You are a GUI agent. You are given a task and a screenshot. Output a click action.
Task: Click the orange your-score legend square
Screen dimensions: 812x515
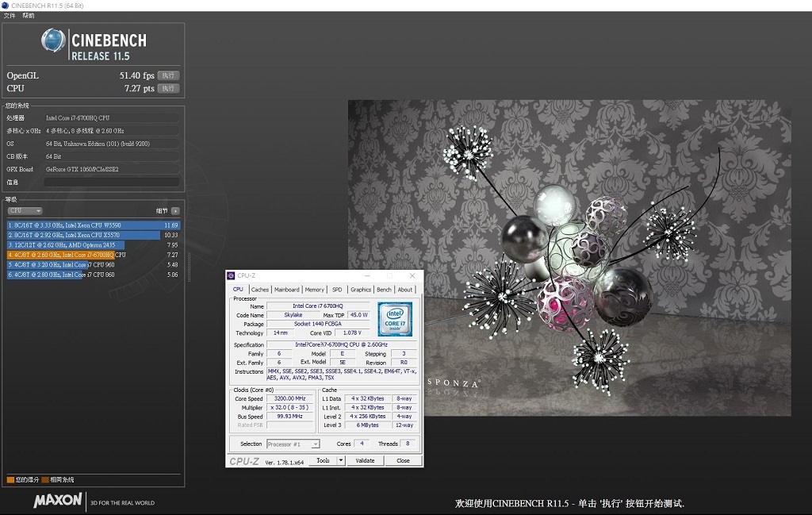pyautogui.click(x=10, y=480)
